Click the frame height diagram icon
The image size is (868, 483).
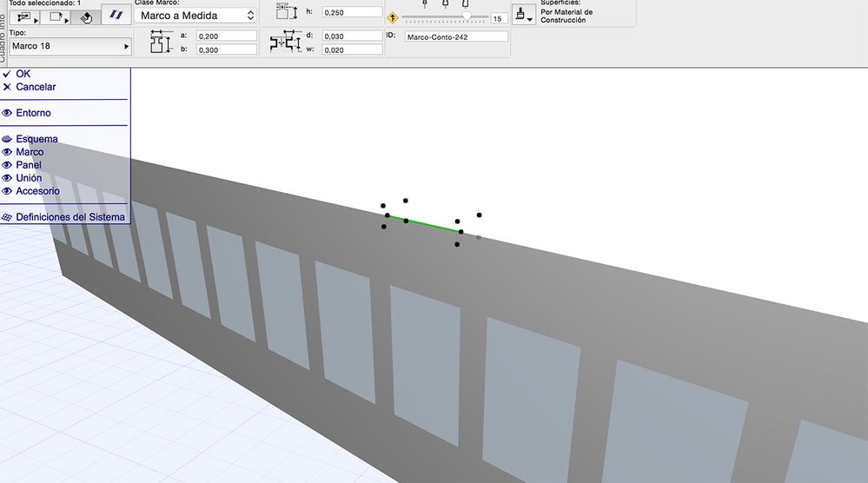[x=287, y=11]
